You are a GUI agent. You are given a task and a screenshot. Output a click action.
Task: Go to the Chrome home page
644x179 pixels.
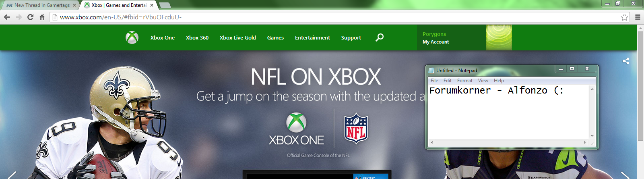point(42,17)
